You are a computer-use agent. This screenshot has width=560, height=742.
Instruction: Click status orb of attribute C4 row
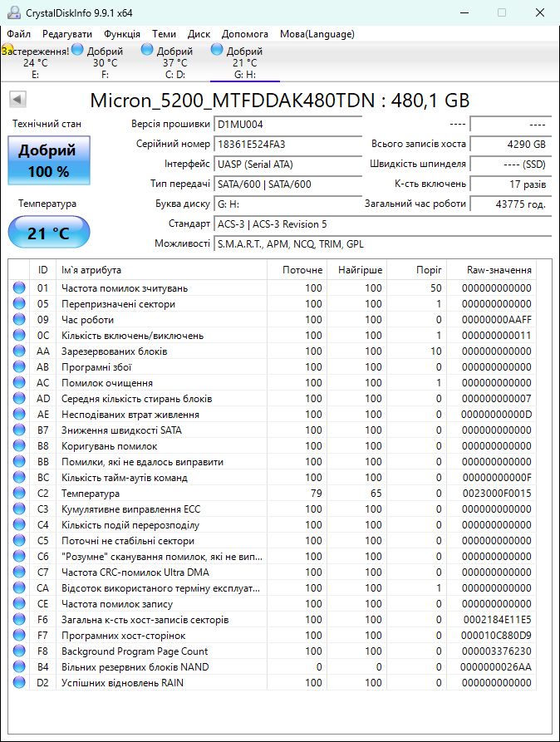[19, 525]
